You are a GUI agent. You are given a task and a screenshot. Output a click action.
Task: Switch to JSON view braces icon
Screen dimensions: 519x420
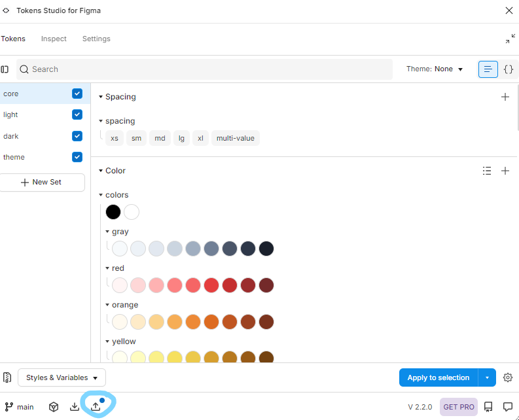click(508, 69)
